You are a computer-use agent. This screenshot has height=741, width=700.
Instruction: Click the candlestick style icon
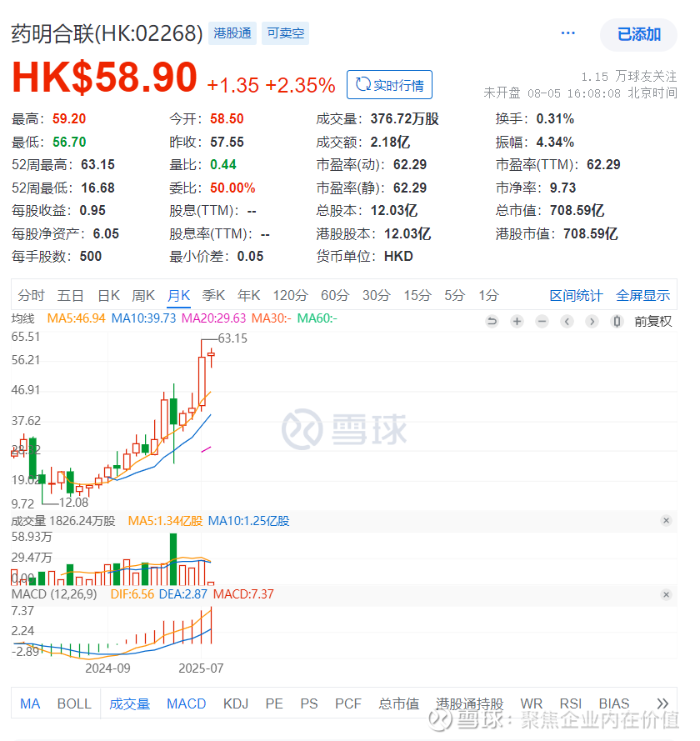click(617, 322)
